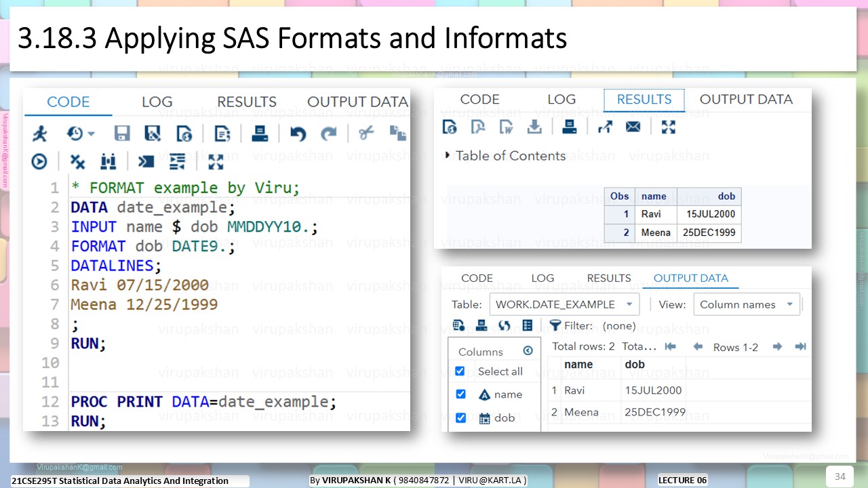868x488 pixels.
Task: Click the Cut scissors icon
Action: click(x=366, y=133)
